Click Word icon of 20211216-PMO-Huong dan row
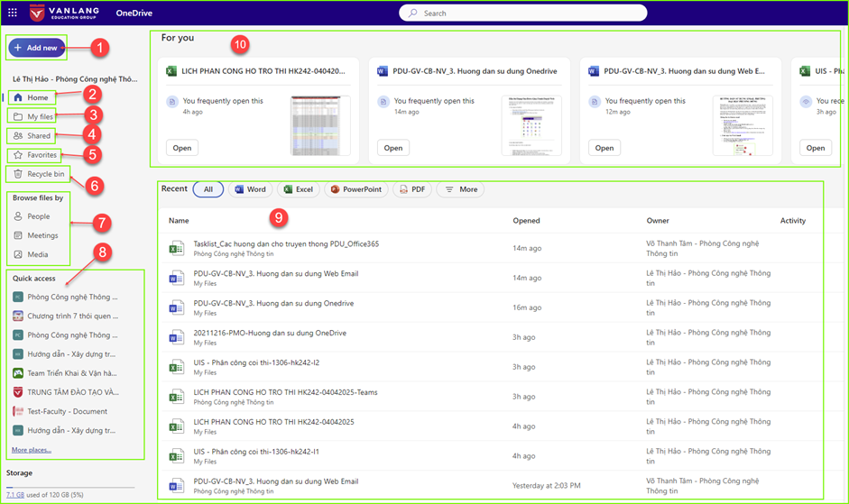 (176, 338)
